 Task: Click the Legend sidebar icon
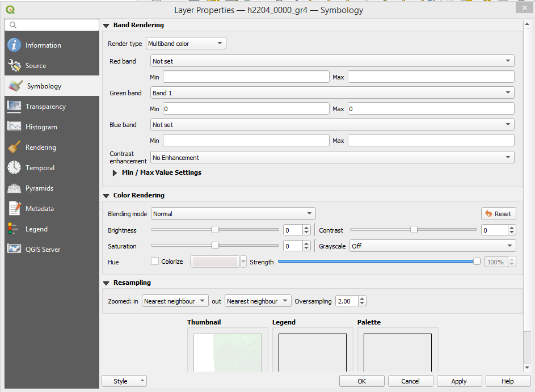(13, 229)
